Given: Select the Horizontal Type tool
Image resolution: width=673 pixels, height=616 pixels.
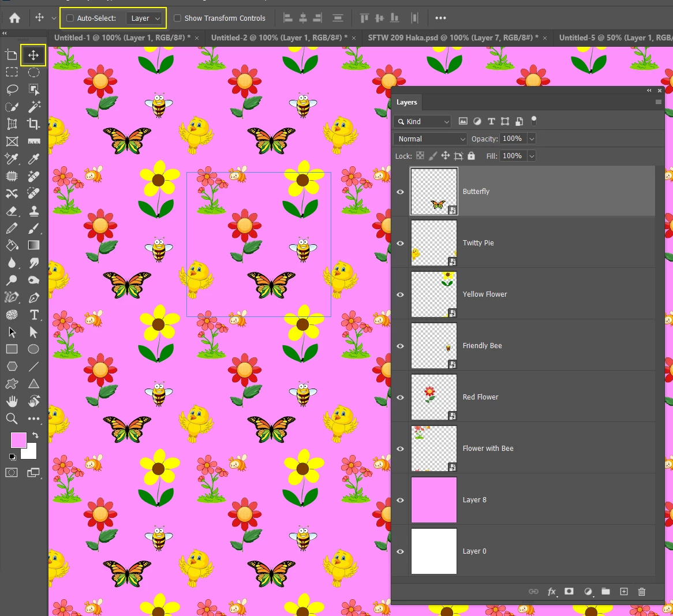Looking at the screenshot, I should point(33,315).
